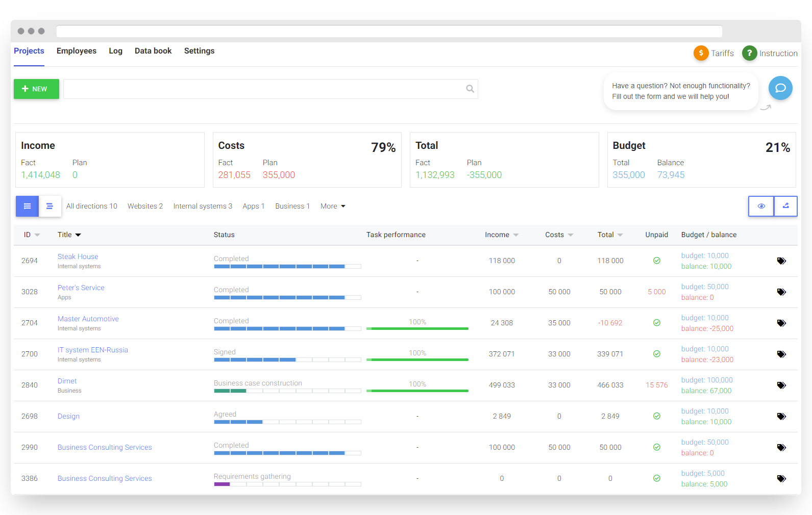Go to the Employees tab

pyautogui.click(x=77, y=51)
